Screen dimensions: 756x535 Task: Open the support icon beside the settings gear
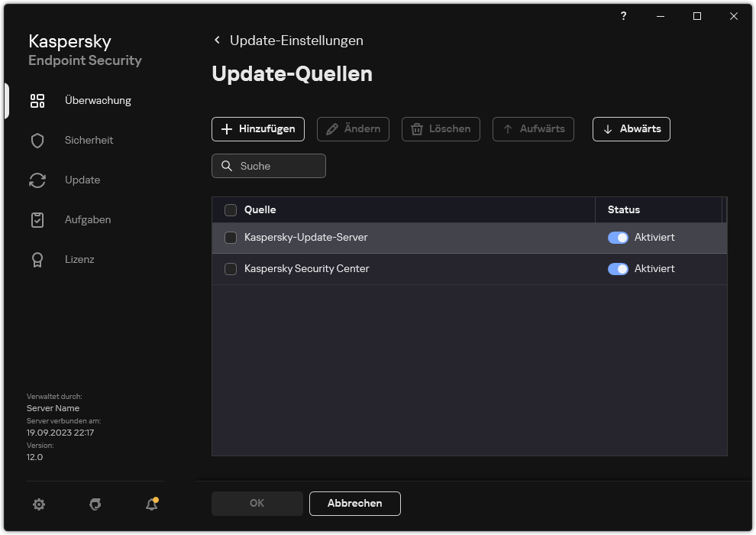[x=95, y=504]
